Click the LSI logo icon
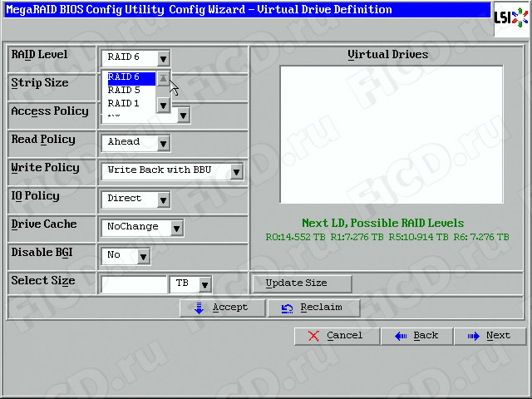 511,18
